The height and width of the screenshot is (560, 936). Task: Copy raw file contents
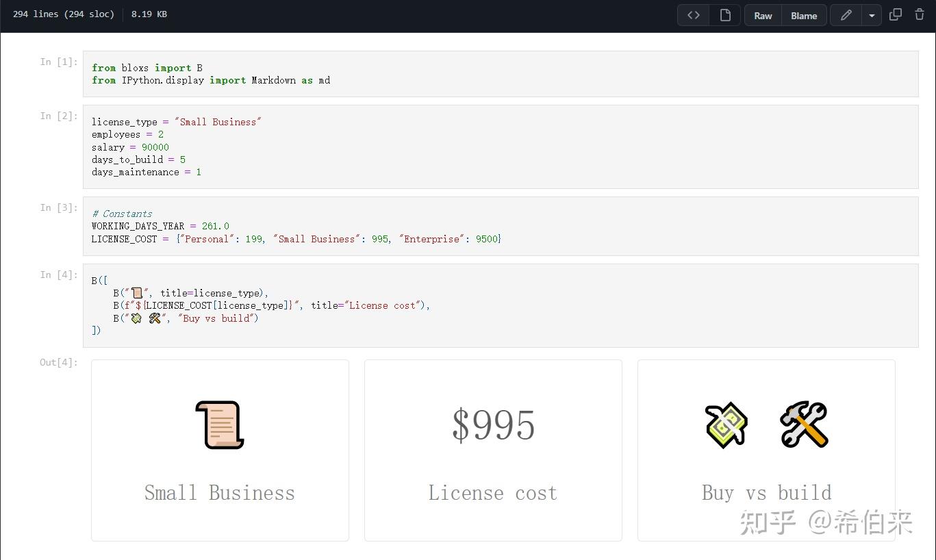[x=895, y=14]
